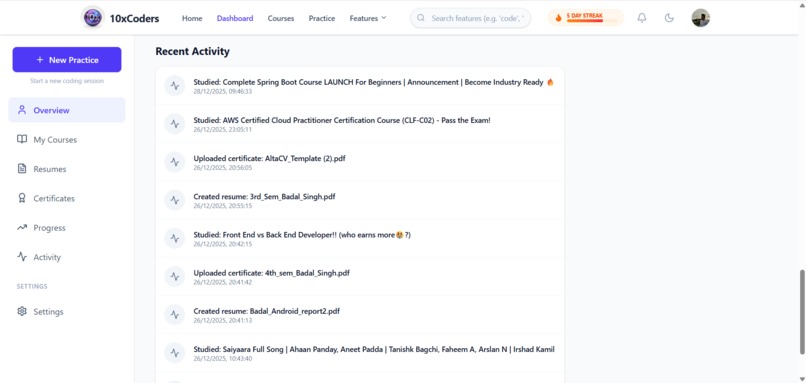Image resolution: width=806 pixels, height=383 pixels.
Task: Click 'Uploaded certificate: 4th_sem_Badal_Singh.pdf' text
Action: click(271, 273)
